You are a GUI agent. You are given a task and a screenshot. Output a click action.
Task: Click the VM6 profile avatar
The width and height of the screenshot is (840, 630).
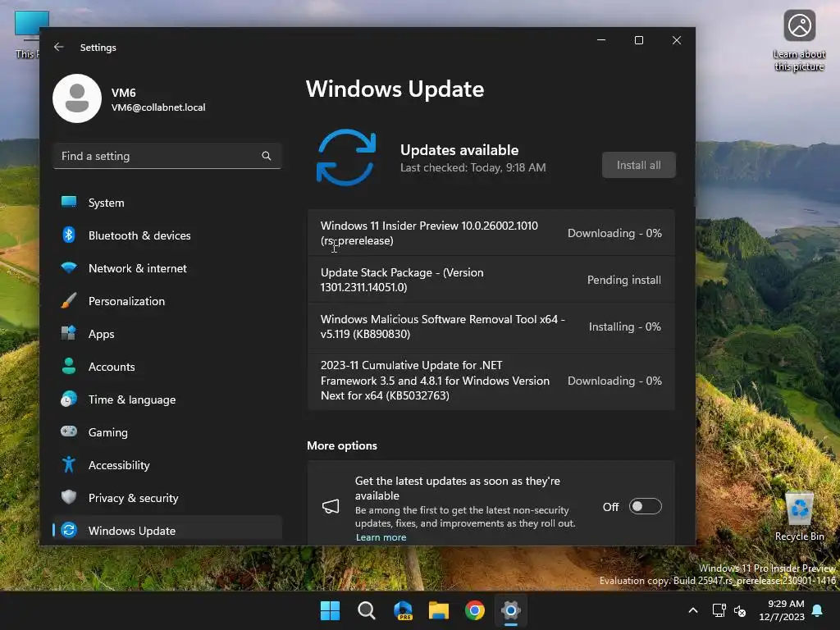[77, 98]
